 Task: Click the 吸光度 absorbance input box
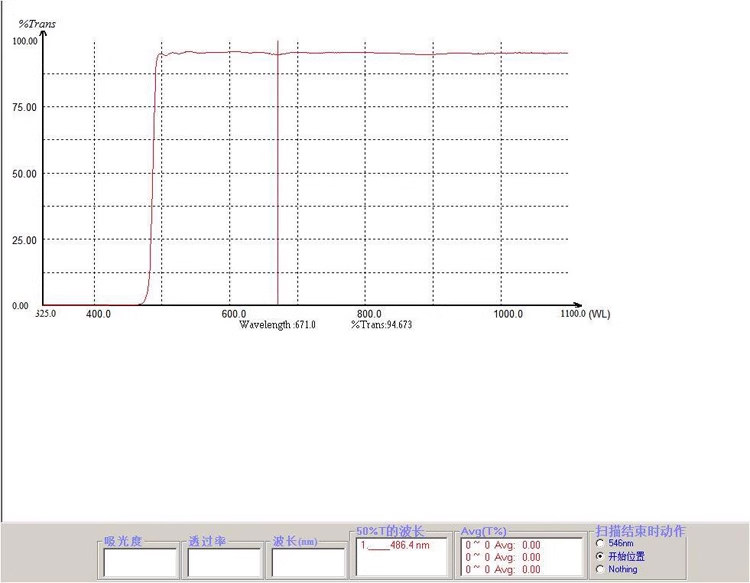click(140, 562)
